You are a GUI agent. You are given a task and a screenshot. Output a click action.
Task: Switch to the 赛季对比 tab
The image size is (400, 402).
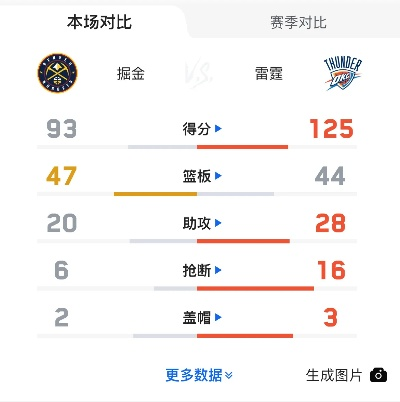(x=298, y=22)
